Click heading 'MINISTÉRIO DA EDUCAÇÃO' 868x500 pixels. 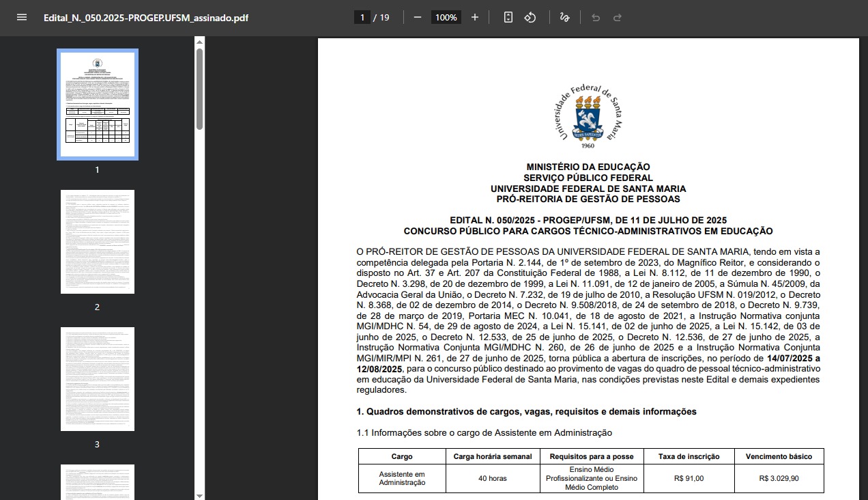tap(588, 167)
